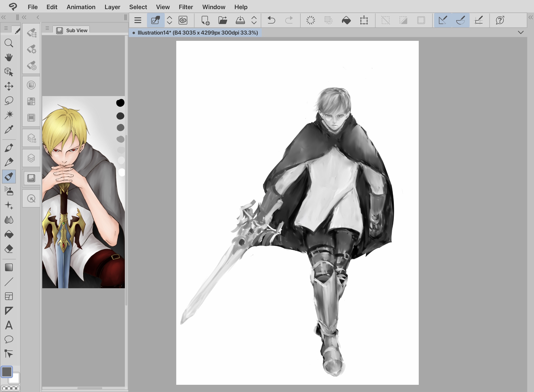Expand the arrows beside Clip Studio button
The height and width of the screenshot is (392, 534).
coord(170,20)
